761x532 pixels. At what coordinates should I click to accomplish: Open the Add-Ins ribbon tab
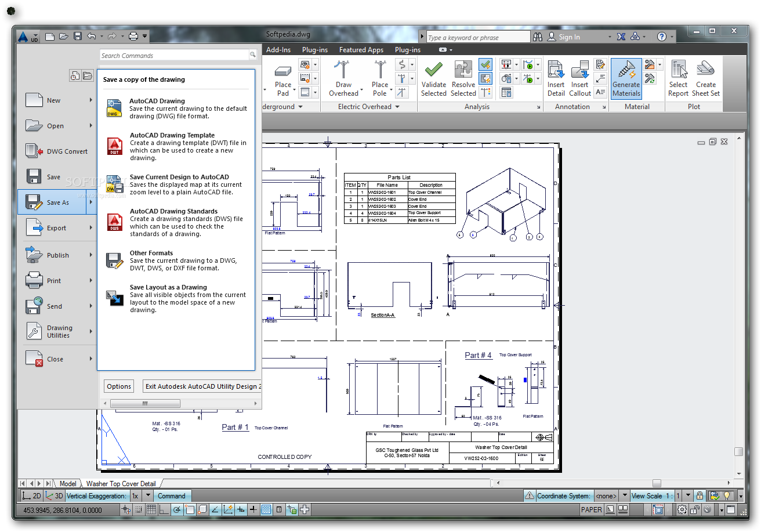[x=278, y=50]
